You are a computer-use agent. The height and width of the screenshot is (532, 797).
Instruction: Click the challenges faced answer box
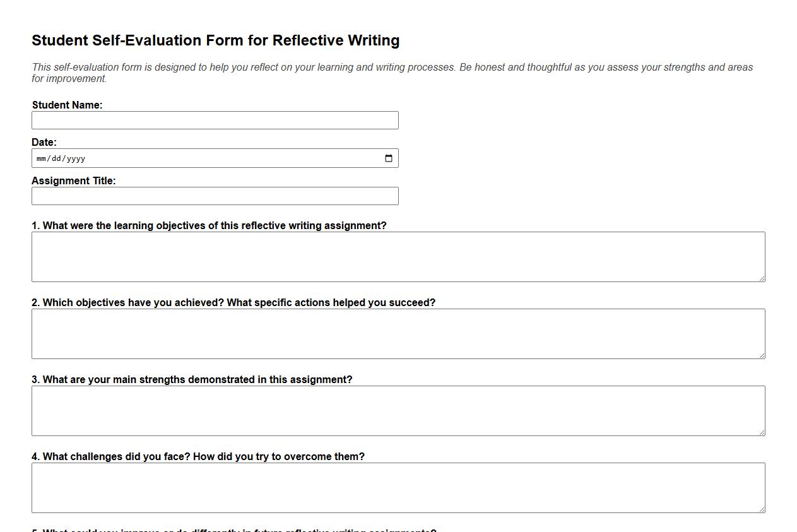pos(398,487)
